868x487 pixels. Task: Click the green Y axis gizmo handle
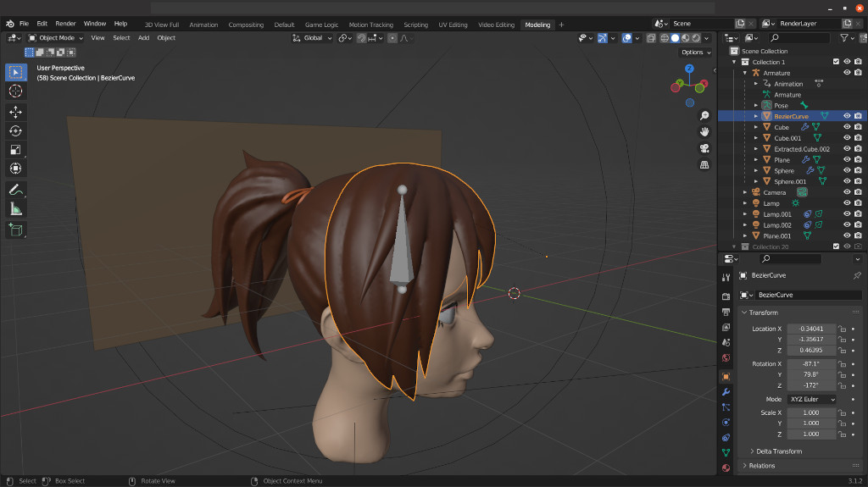(679, 83)
